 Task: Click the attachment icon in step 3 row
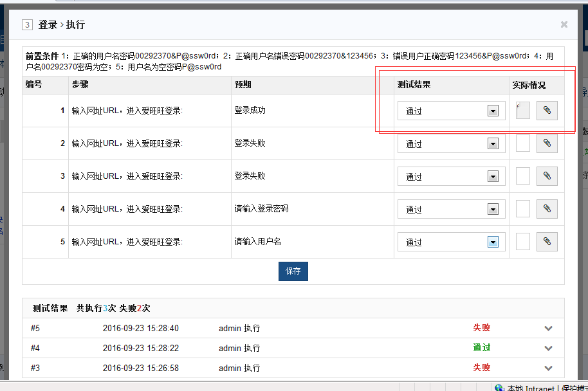(547, 176)
